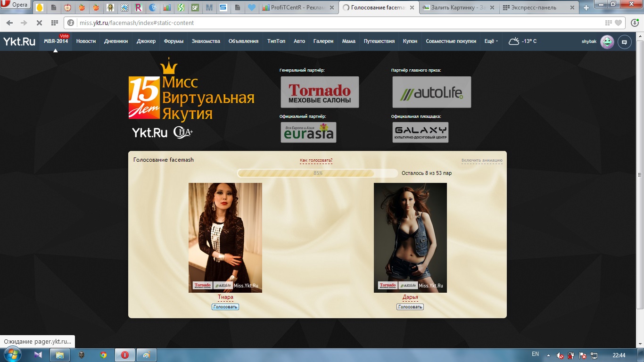Image resolution: width=644 pixels, height=362 pixels.
Task: Open Совместные покупки in the navigation
Action: click(x=451, y=41)
